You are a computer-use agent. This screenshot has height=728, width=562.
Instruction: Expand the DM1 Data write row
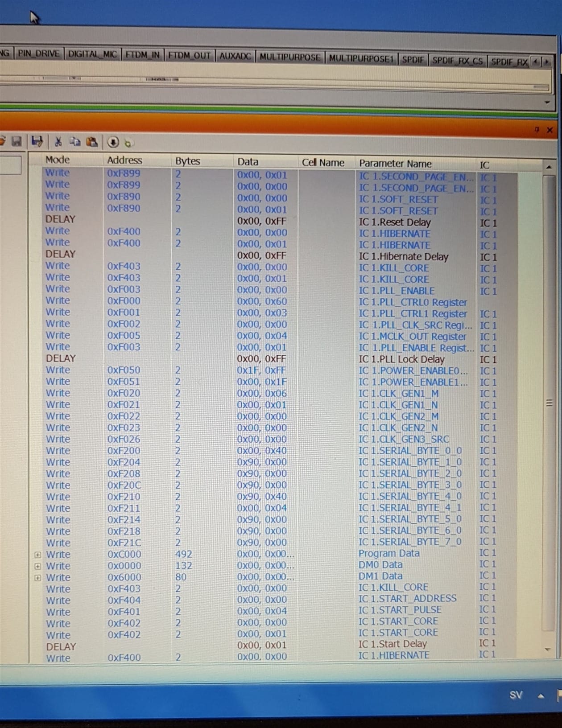38,578
